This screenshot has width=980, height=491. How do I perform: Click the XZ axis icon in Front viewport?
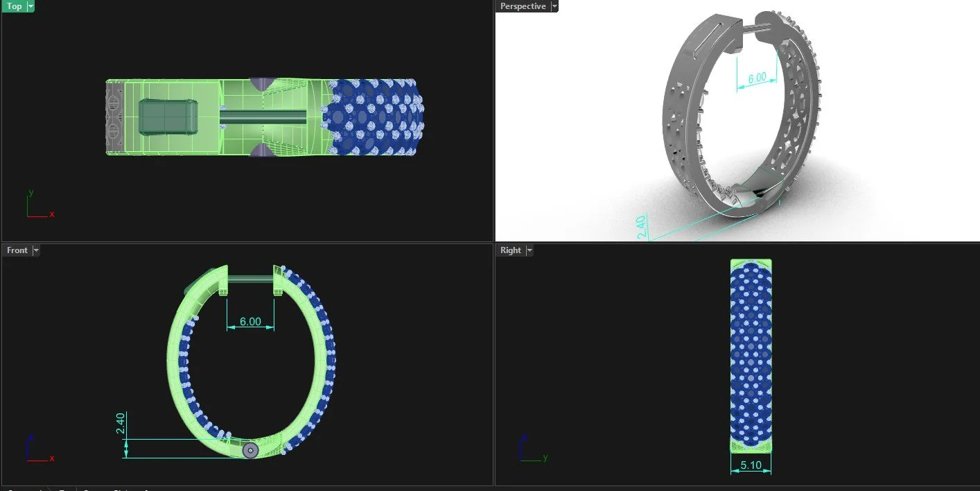pyautogui.click(x=40, y=449)
